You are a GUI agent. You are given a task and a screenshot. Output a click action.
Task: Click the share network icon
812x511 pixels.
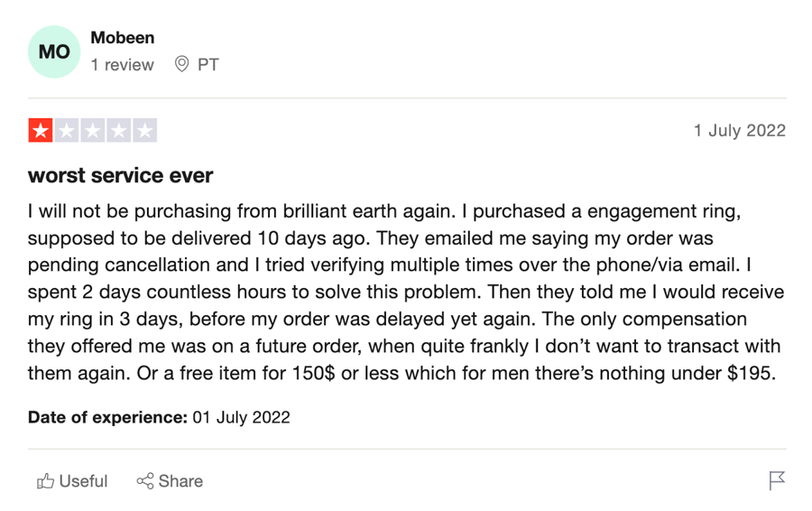click(145, 481)
